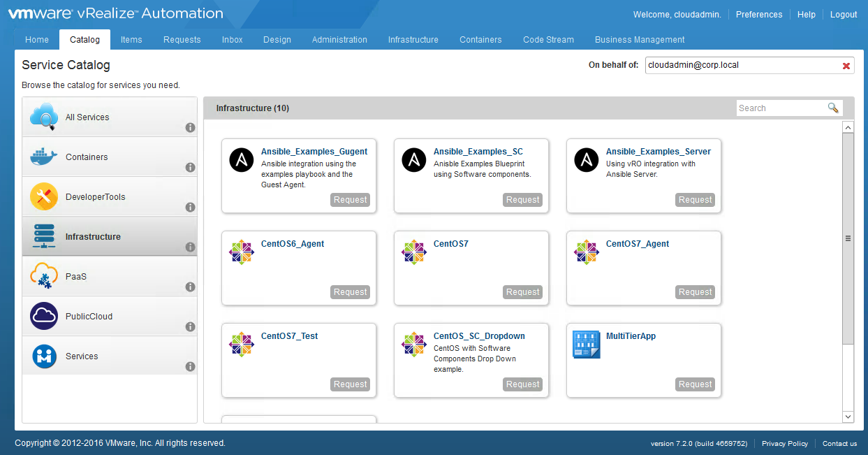Click the search magnifying glass icon
This screenshot has width=868, height=455.
tap(832, 108)
